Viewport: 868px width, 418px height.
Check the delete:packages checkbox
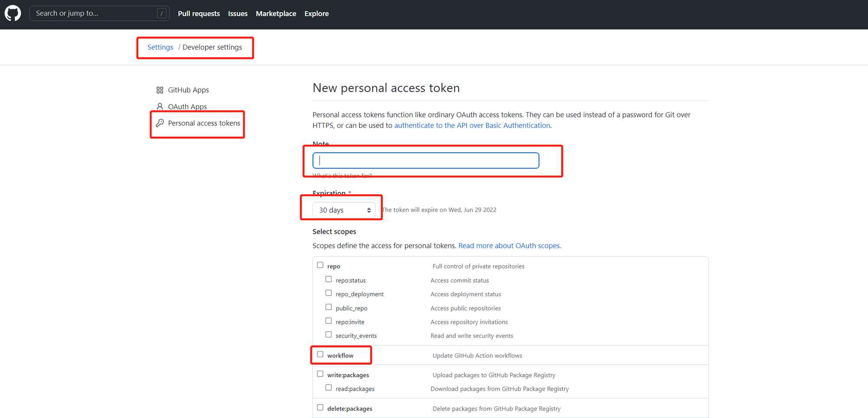click(x=320, y=408)
